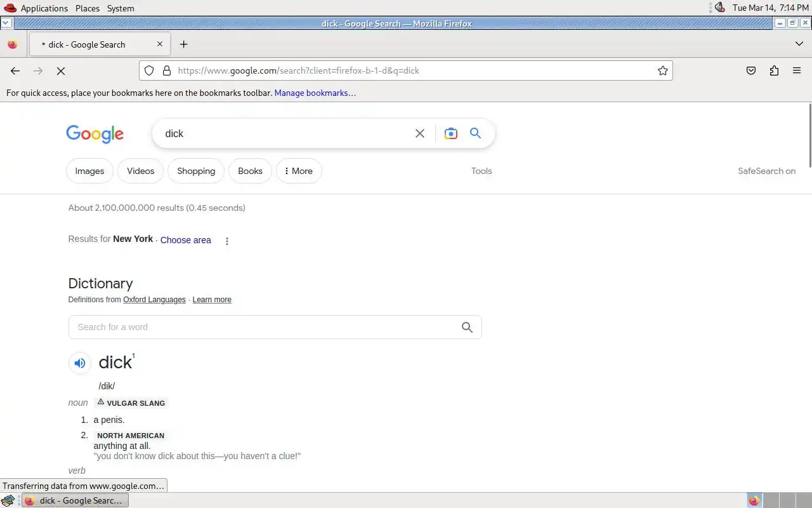The height and width of the screenshot is (508, 812).
Task: Click the Choose area link
Action: coord(185,240)
